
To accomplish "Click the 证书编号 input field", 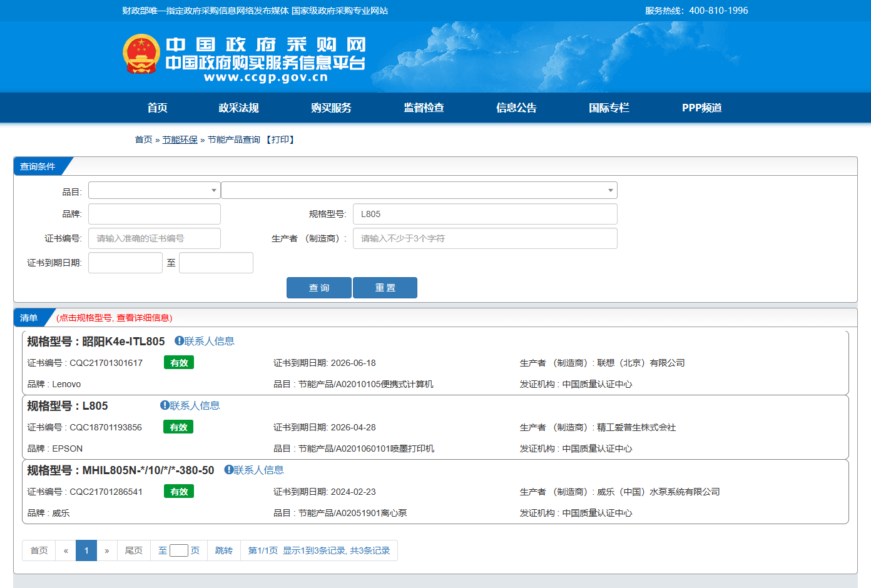I will point(154,238).
